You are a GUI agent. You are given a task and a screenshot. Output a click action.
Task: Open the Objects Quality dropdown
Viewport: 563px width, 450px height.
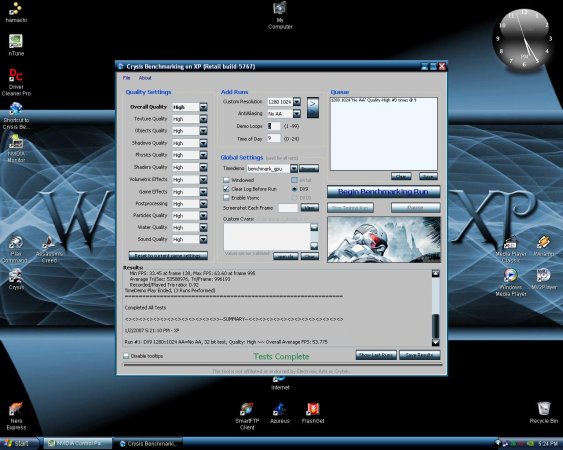[203, 131]
